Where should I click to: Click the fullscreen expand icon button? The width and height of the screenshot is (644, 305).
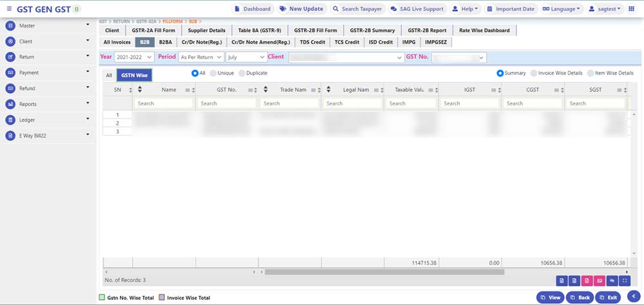pos(624,281)
